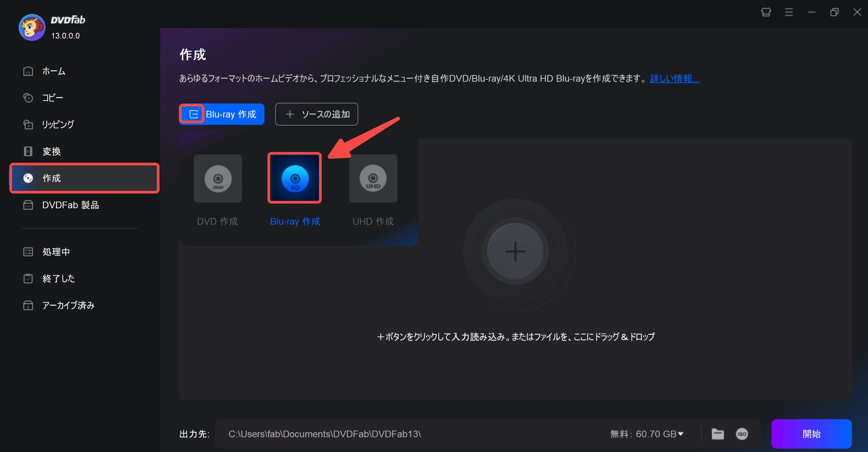Viewport: 868px width, 452px height.
Task: Click the UHD 作成 label
Action: [373, 221]
